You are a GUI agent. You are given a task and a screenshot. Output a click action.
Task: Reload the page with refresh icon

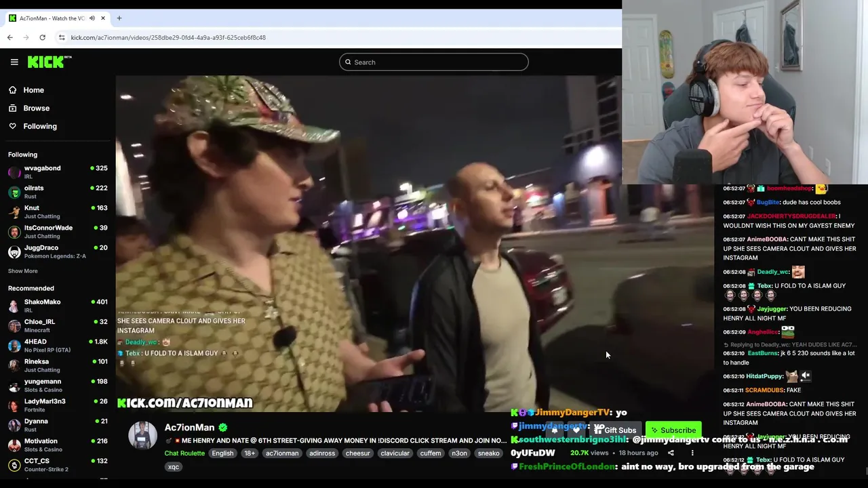(x=42, y=37)
